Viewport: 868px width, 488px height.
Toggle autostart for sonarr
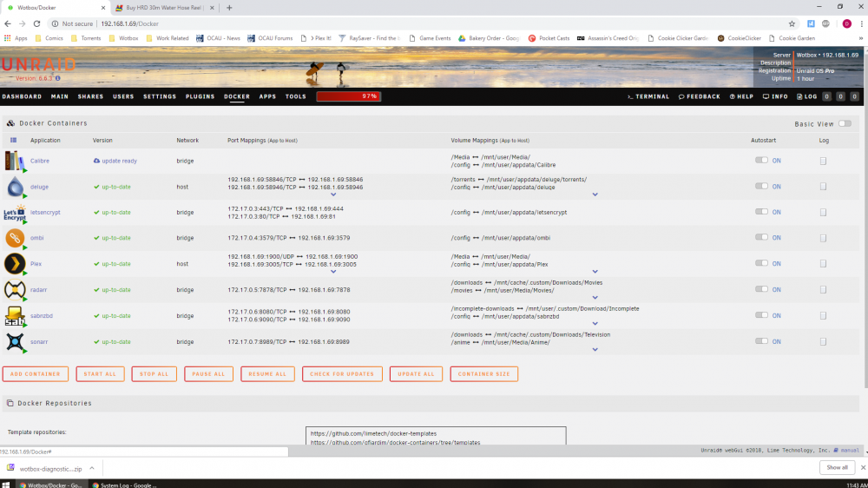pyautogui.click(x=762, y=341)
